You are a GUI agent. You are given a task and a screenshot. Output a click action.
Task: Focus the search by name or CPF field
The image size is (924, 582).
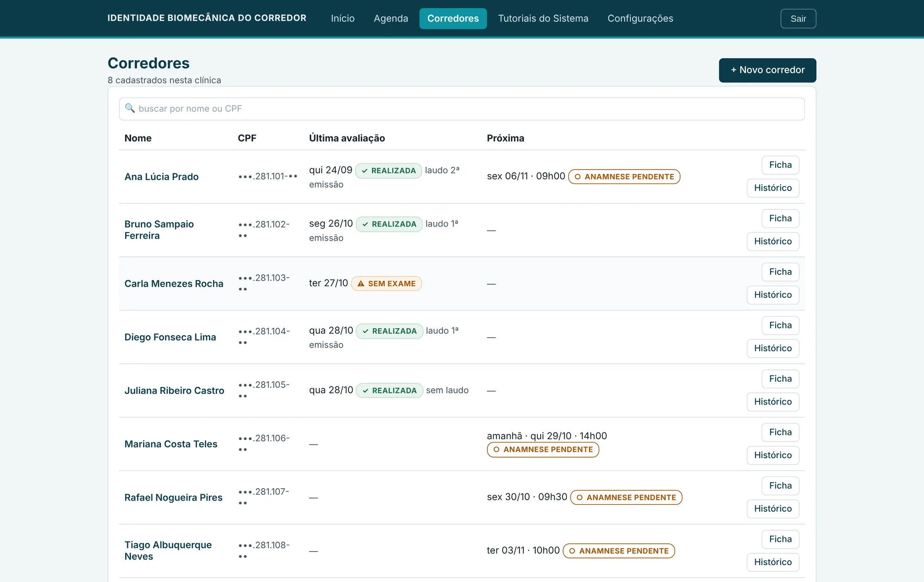[462, 109]
